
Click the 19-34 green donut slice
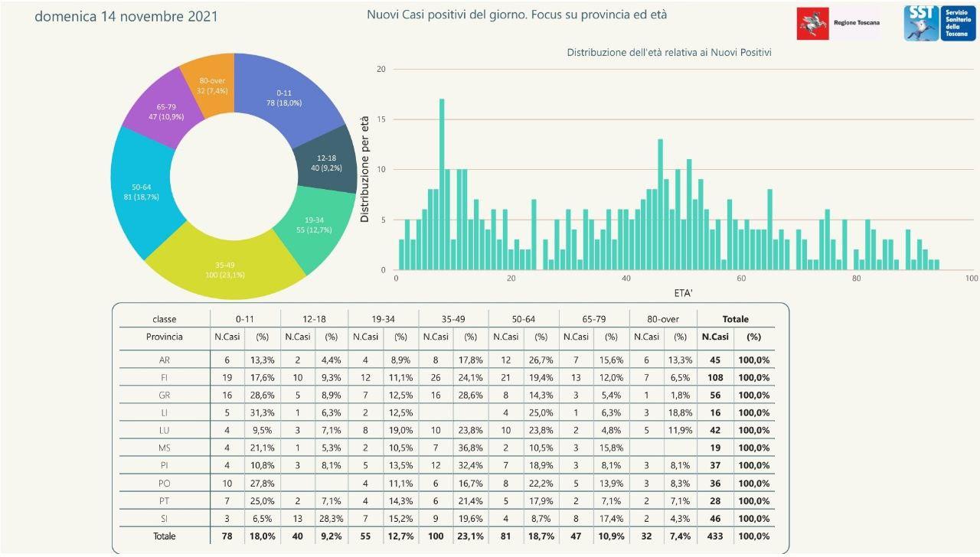pos(314,226)
